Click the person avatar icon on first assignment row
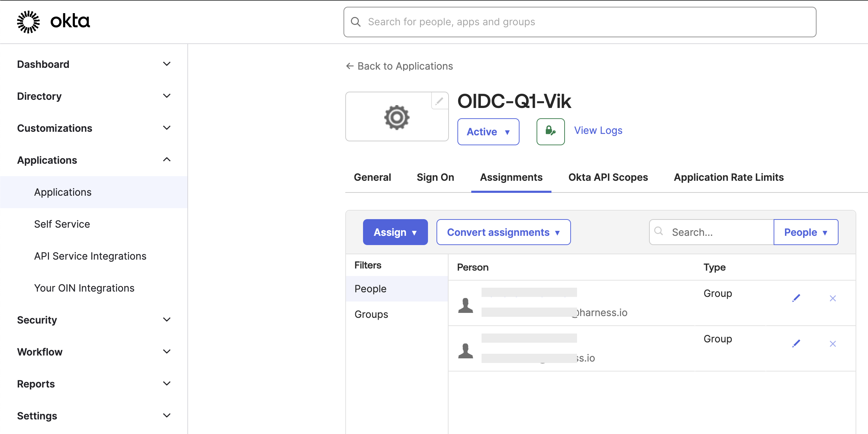 coord(466,304)
